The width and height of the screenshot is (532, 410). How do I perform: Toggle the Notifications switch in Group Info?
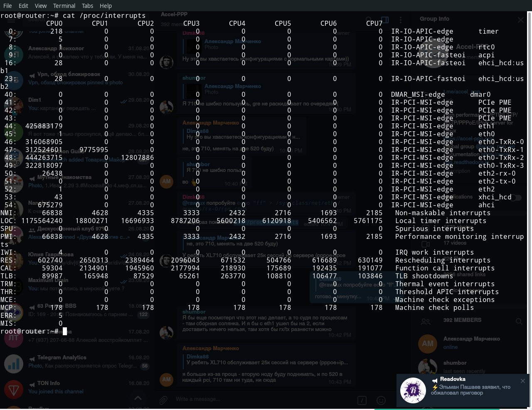point(515,198)
